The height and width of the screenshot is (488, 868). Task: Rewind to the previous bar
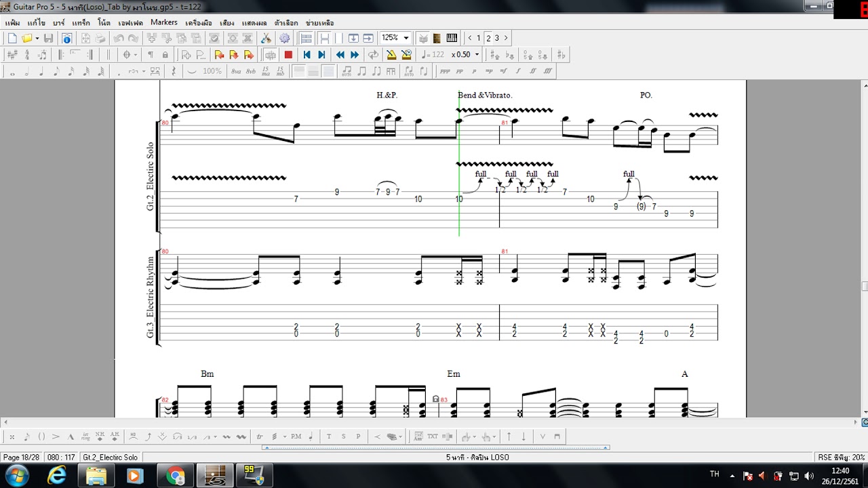click(x=340, y=55)
